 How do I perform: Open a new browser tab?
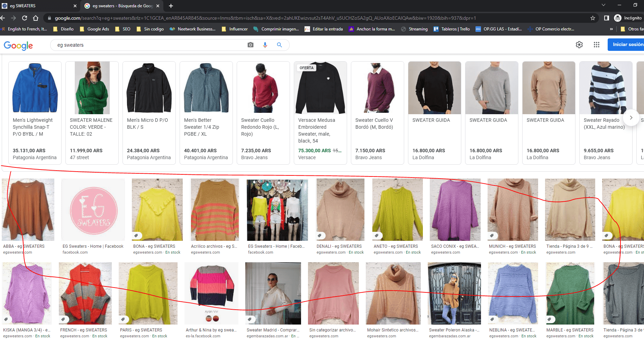pyautogui.click(x=171, y=6)
